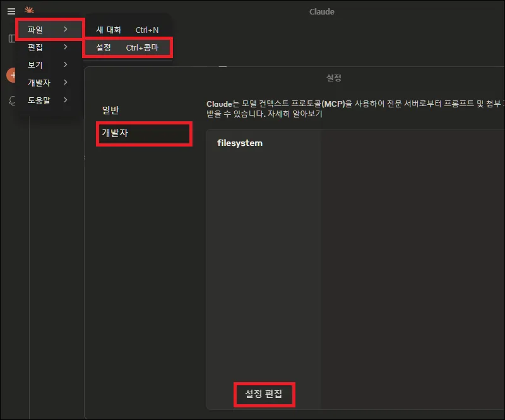This screenshot has width=505, height=420.
Task: Expand the 편집 submenu chevron
Action: (66, 47)
